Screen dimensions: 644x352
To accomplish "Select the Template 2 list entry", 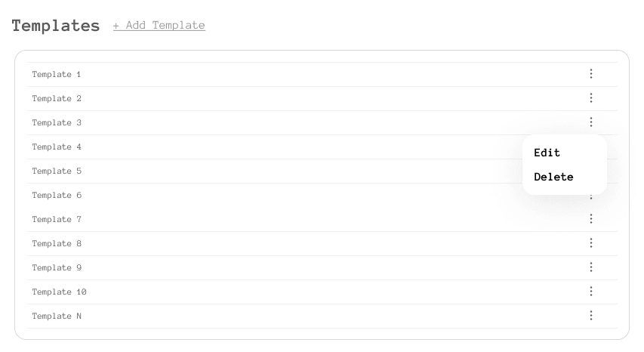I will 57,99.
